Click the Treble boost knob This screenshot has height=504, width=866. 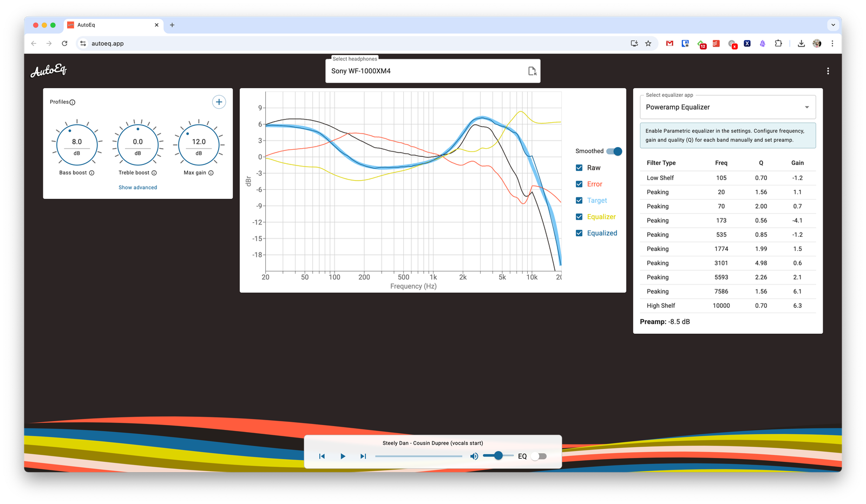[138, 145]
